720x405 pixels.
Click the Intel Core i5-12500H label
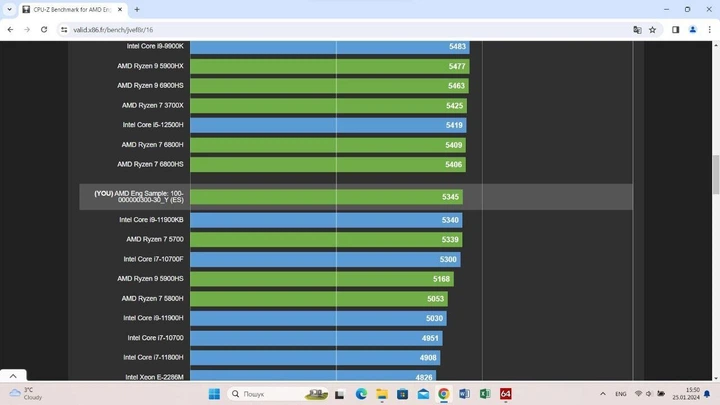coord(153,125)
